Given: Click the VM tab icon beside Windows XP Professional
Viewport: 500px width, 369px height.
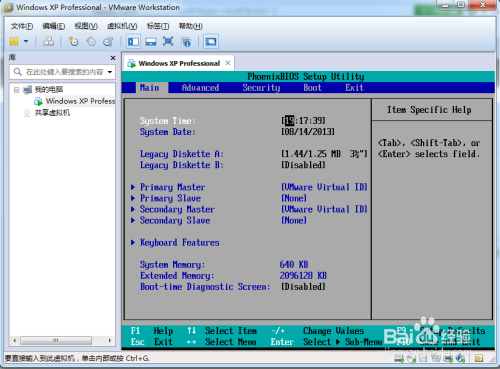Looking at the screenshot, I should pos(132,63).
